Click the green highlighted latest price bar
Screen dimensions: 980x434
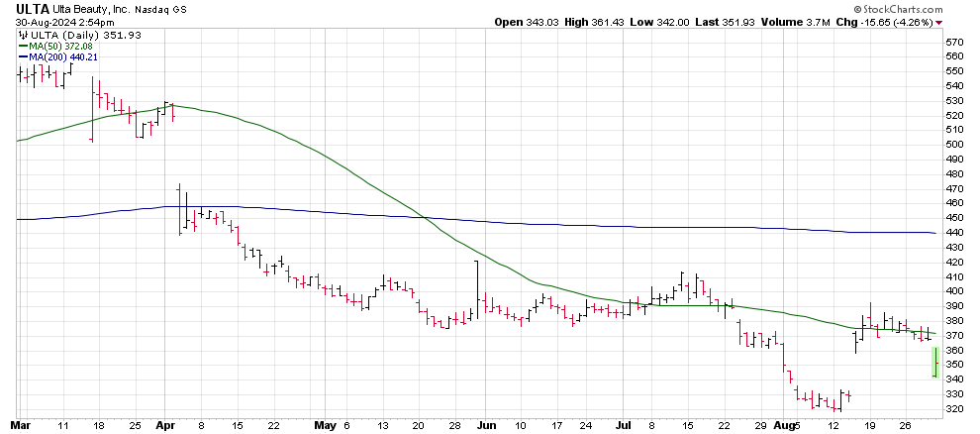tap(934, 363)
